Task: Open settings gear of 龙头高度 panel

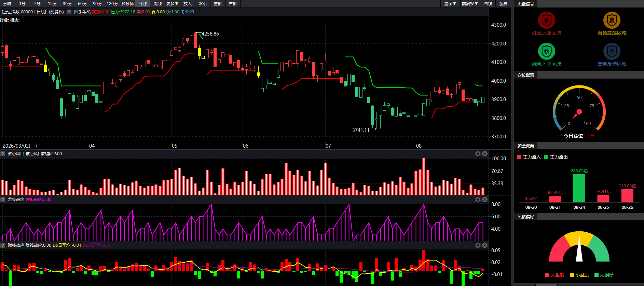Action: click(x=478, y=200)
